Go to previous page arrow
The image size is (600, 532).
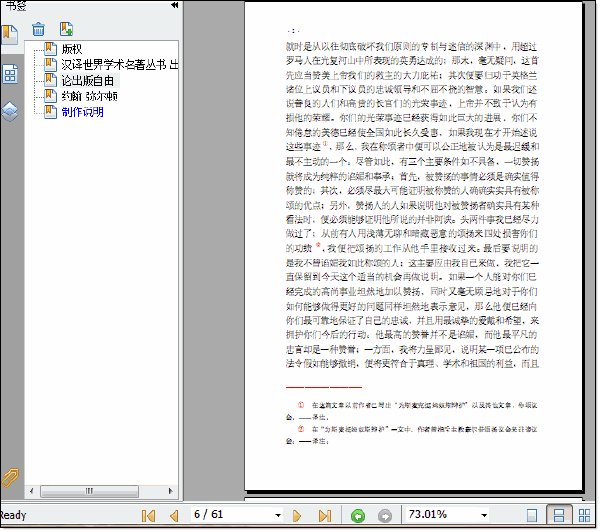pyautogui.click(x=174, y=516)
